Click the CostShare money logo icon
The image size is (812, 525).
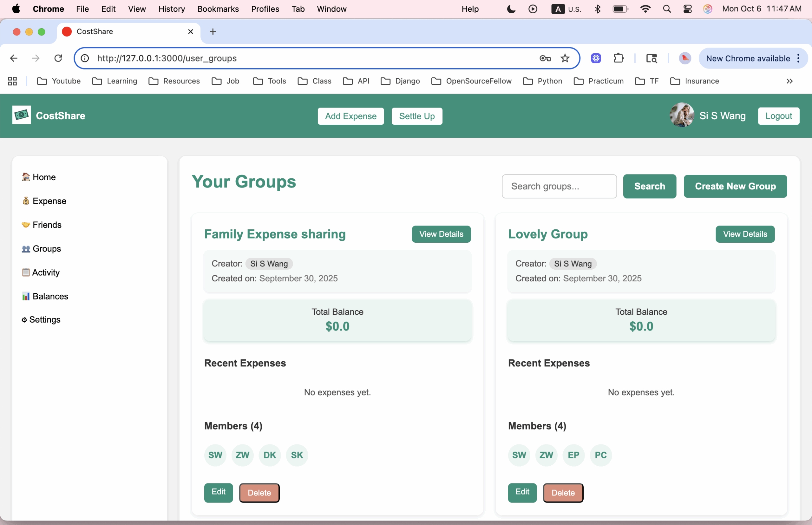[x=22, y=115]
